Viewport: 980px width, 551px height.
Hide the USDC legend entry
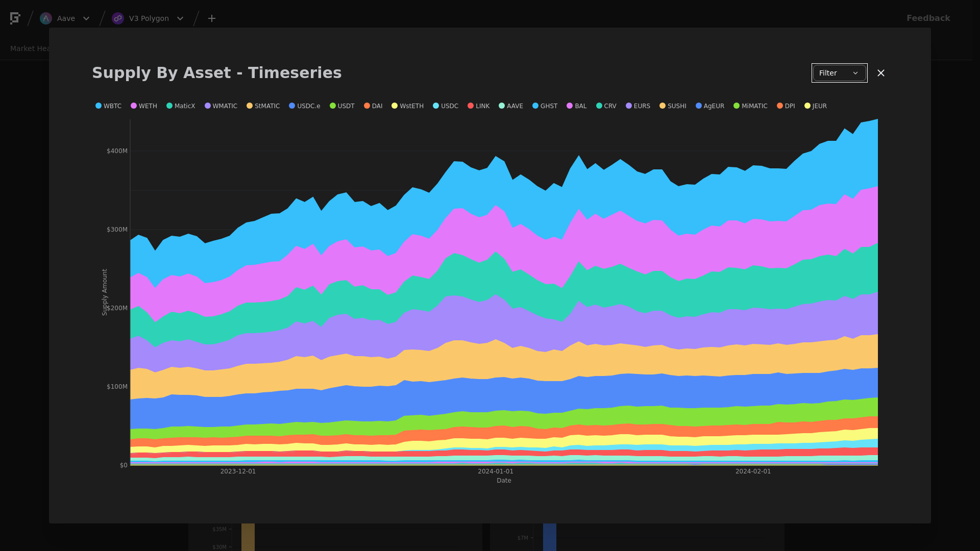coord(446,106)
